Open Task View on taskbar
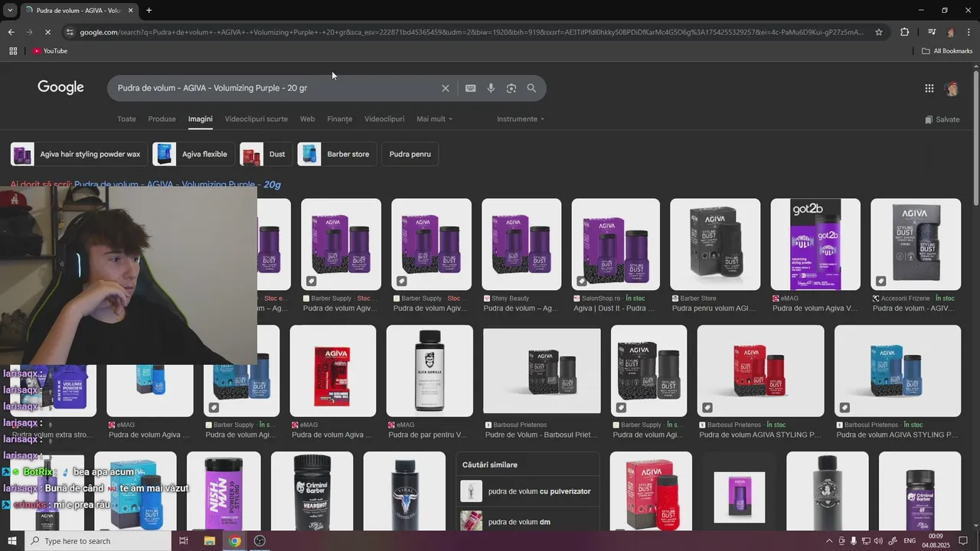Screen dimensions: 980x551 184,541
